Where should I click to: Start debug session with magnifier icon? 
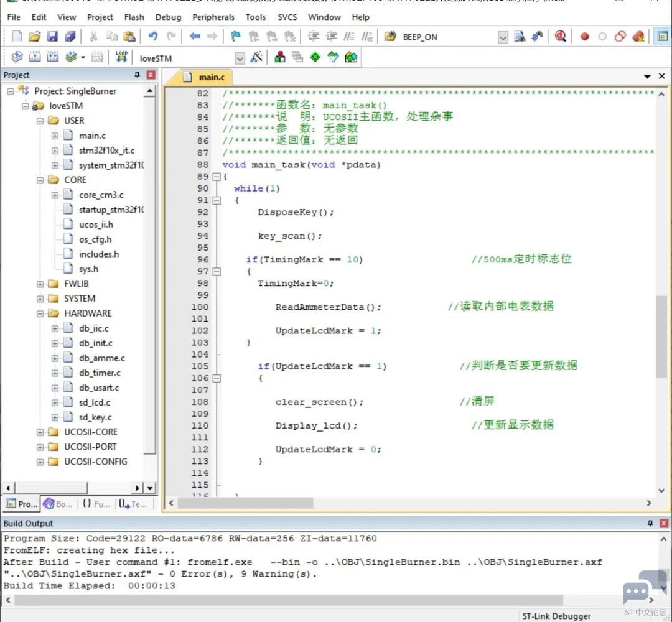[x=561, y=37]
